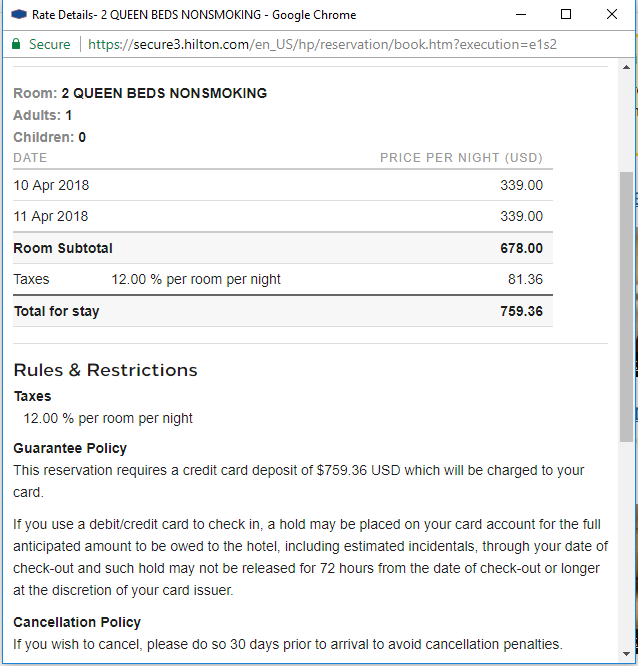Click the scrollbar track below the thumb
This screenshot has width=638, height=666.
tap(626, 544)
